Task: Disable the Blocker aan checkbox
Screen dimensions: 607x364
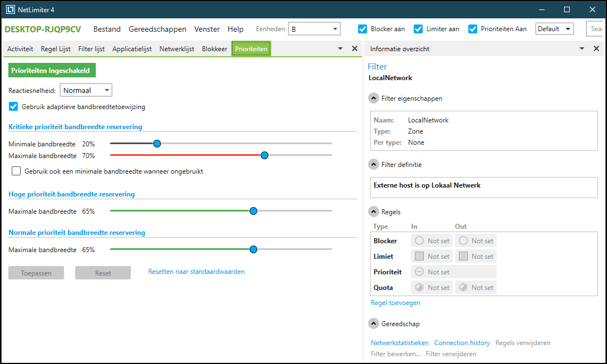Action: click(x=363, y=29)
